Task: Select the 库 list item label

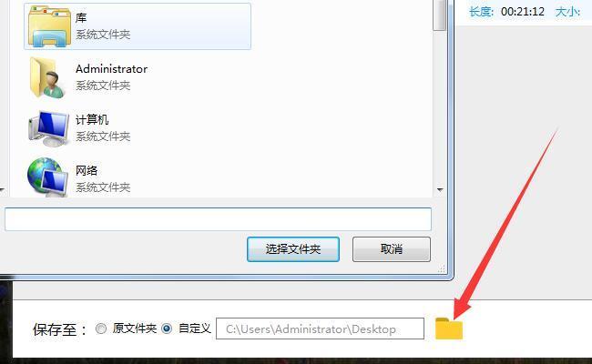Action: (81, 17)
